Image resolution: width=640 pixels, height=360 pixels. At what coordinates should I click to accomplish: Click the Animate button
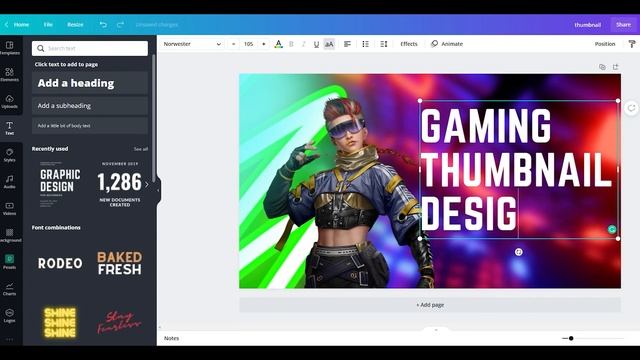(x=447, y=44)
